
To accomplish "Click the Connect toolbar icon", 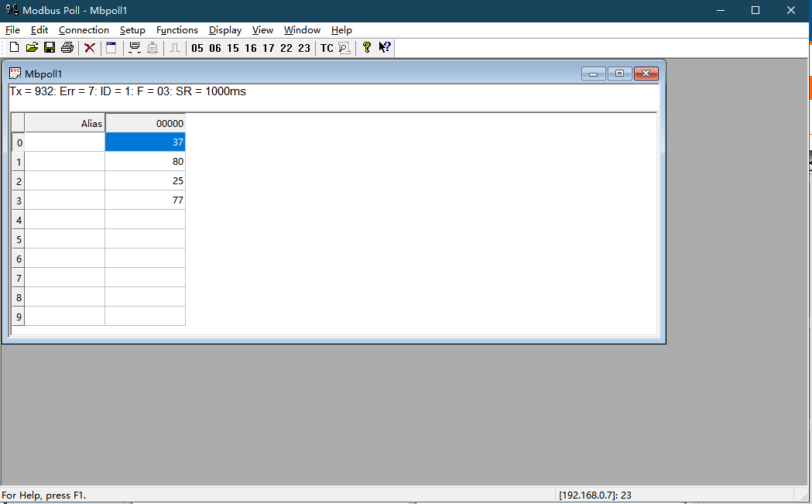I will point(135,48).
